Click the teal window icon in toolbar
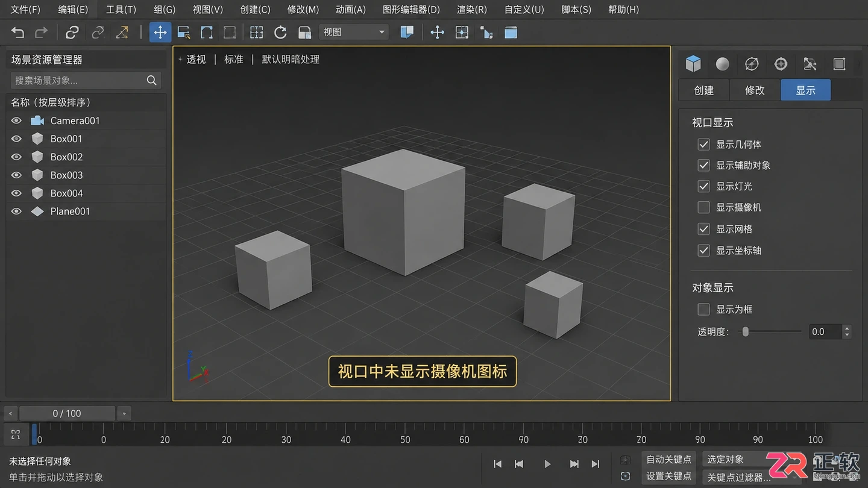Image resolution: width=868 pixels, height=488 pixels. click(x=511, y=33)
